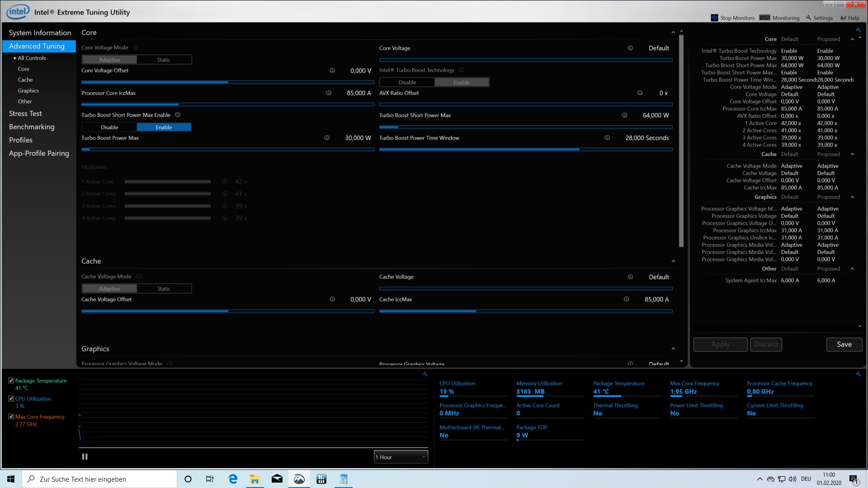Image resolution: width=868 pixels, height=488 pixels.
Task: Adjust Core Voltage Offset slider
Action: tap(228, 82)
